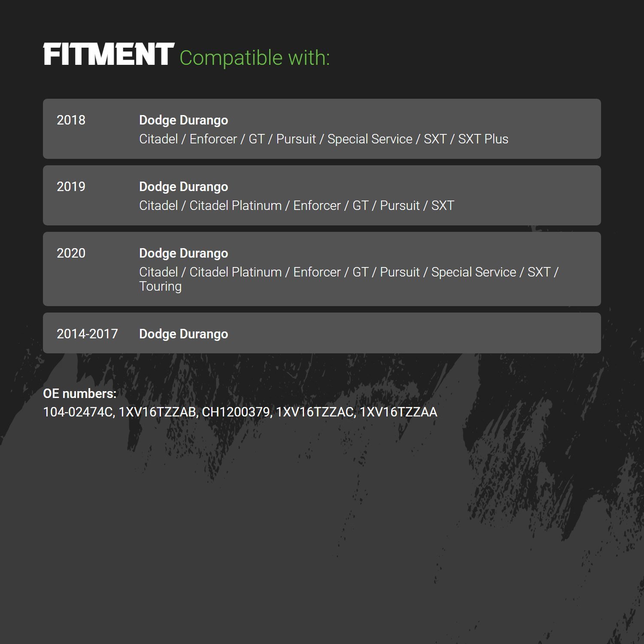Select the 2018 year label

71,120
